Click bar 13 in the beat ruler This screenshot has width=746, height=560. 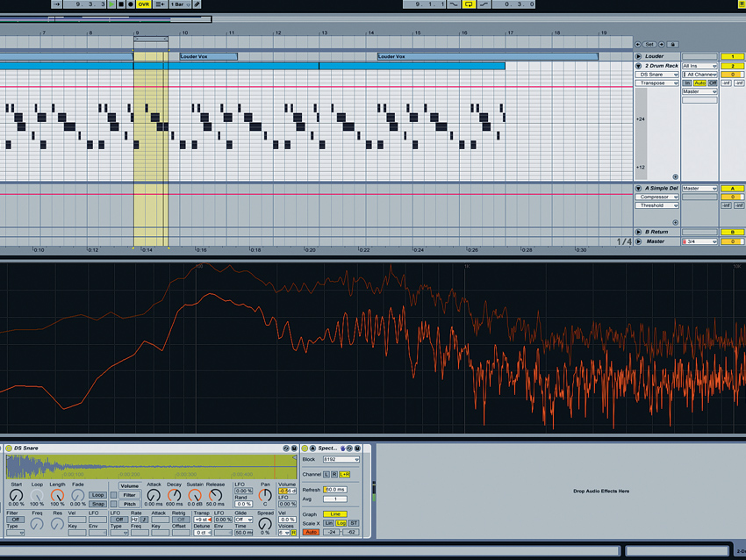[x=325, y=32]
